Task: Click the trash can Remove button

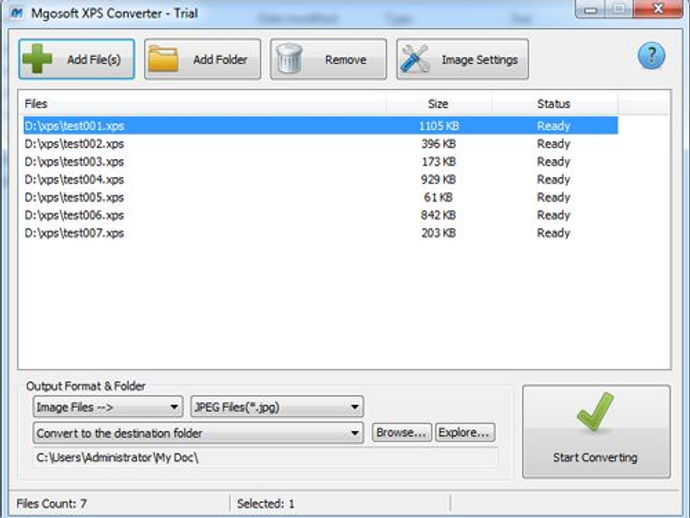Action: (x=328, y=59)
